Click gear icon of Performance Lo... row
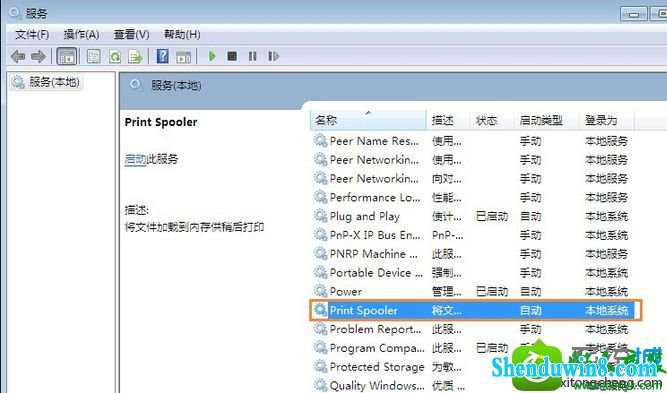 320,197
